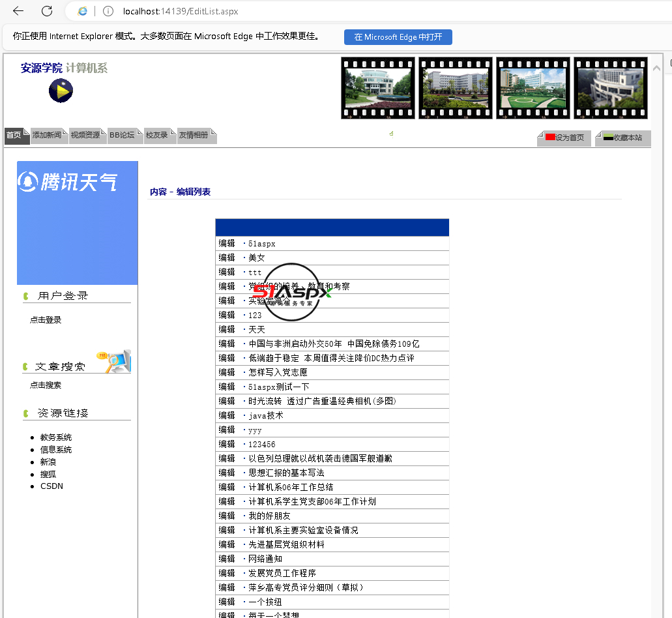Viewport: 672px width, 618px height.
Task: Click the first campus filmstrip photo
Action: (x=378, y=88)
